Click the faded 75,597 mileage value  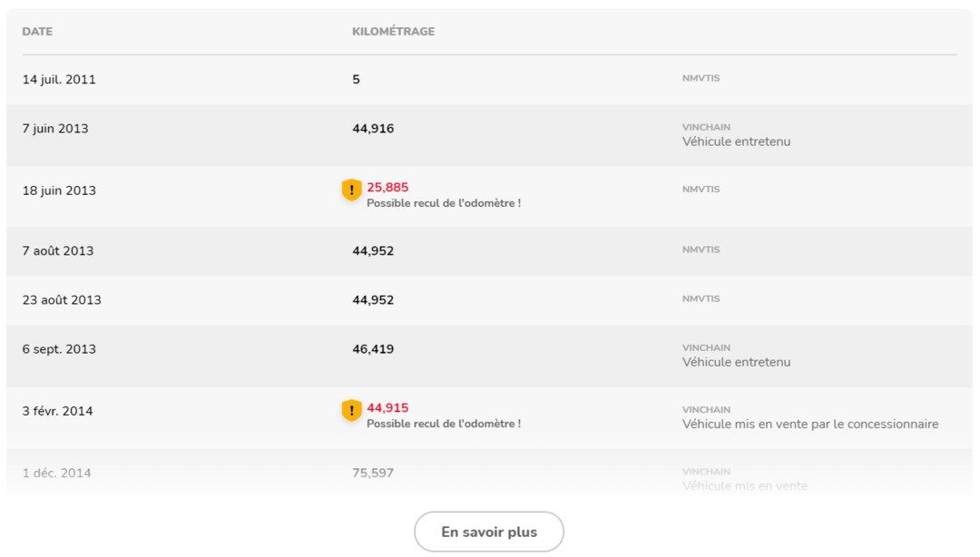tap(373, 473)
